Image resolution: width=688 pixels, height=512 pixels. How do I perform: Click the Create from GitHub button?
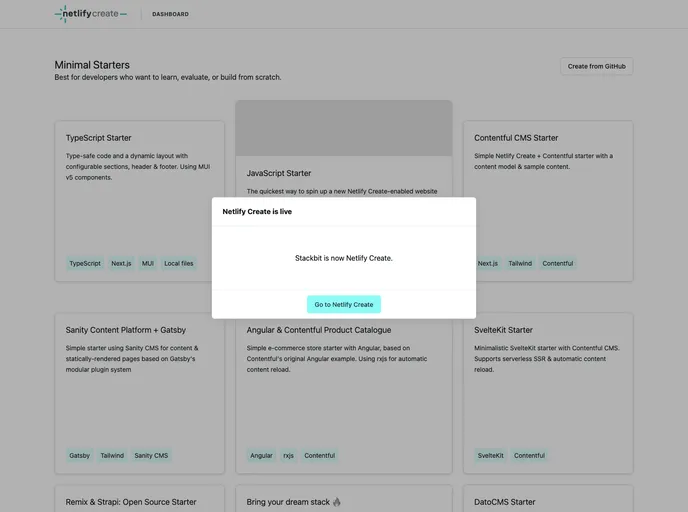tap(596, 66)
